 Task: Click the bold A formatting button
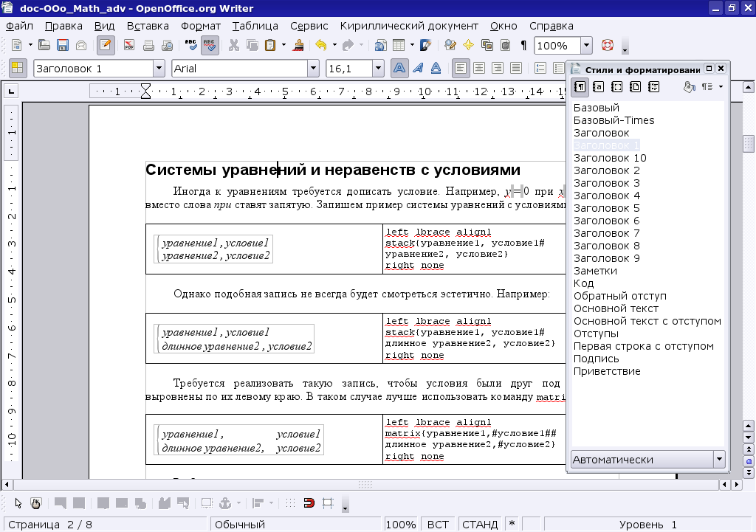(399, 68)
